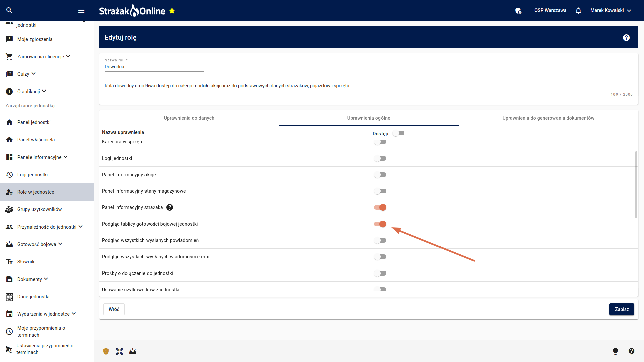Click the yellow star next to Strażak Online logo
Screen dimensions: 644x362
tap(172, 11)
